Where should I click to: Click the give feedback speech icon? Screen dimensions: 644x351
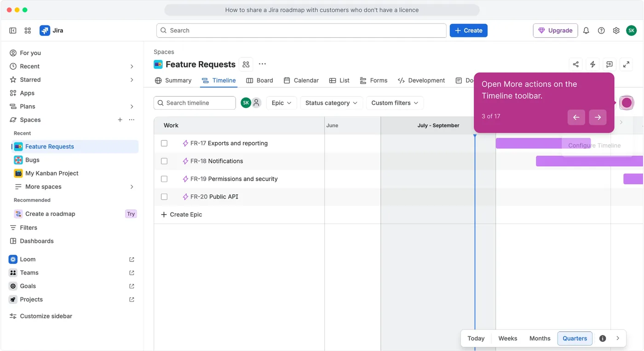pos(609,64)
